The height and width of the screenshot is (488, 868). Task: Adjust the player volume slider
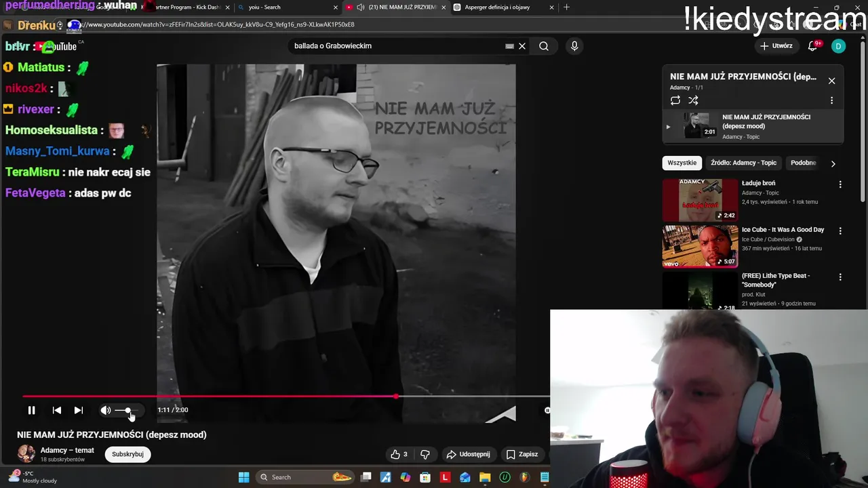coord(127,410)
